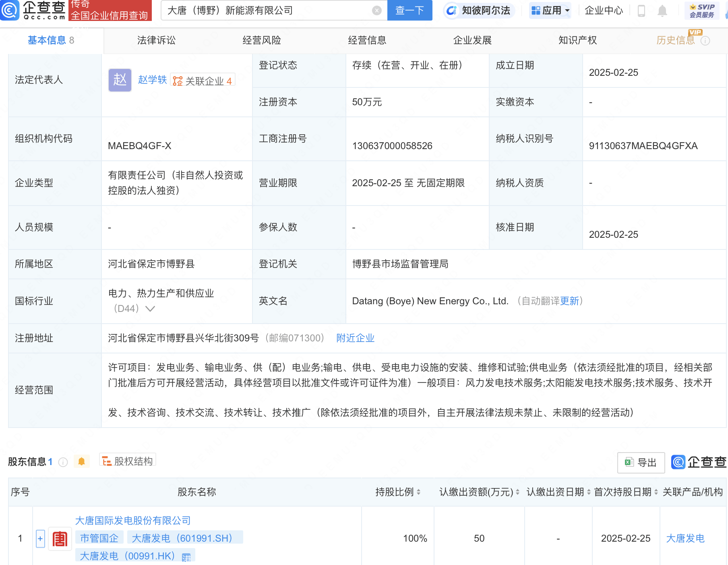
Task: Click the 股东信息 info icon
Action: [x=63, y=462]
